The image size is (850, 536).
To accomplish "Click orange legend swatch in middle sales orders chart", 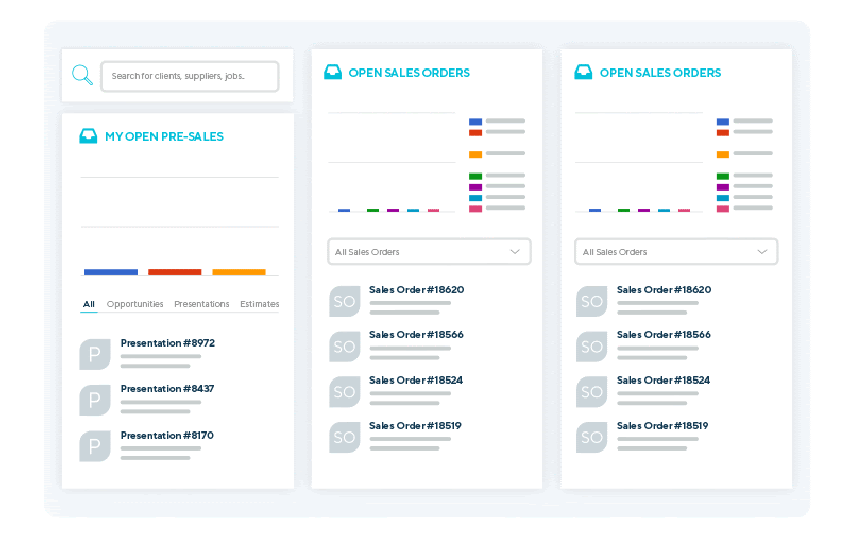I will click(x=475, y=154).
